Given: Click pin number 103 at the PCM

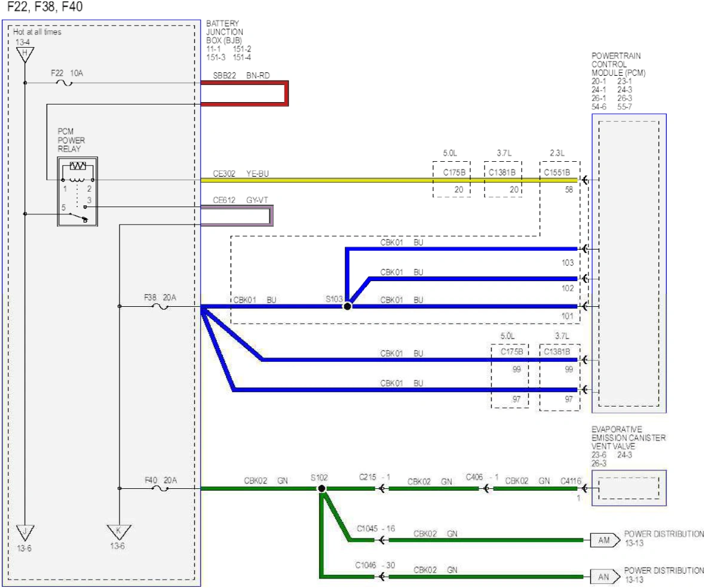Looking at the screenshot, I should coord(568,262).
